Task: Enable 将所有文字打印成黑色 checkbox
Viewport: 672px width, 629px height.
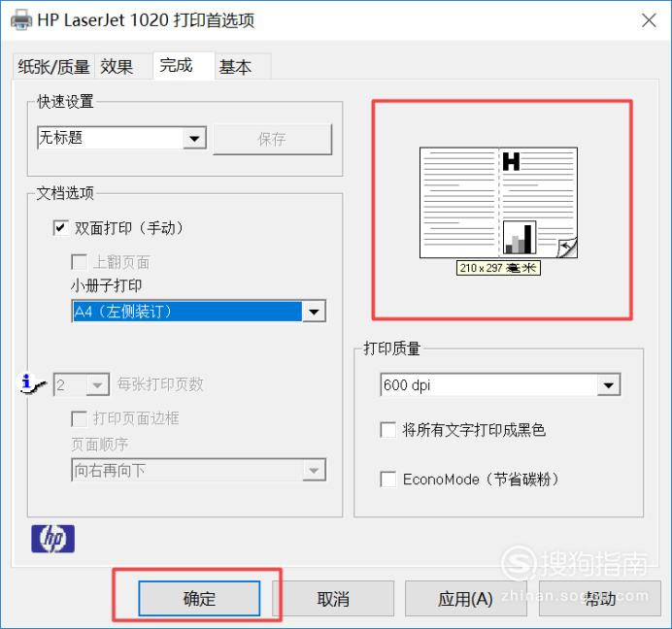Action: tap(388, 430)
